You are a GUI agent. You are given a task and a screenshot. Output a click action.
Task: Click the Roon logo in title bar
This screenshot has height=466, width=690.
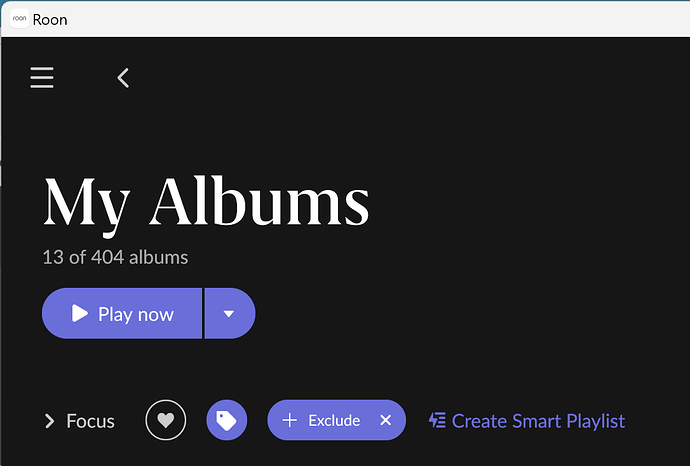tap(19, 19)
